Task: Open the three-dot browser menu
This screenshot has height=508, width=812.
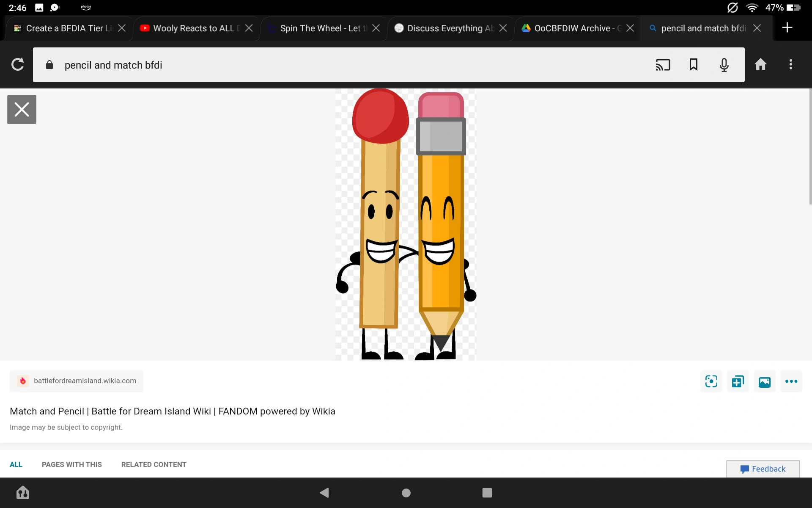Action: pyautogui.click(x=790, y=65)
